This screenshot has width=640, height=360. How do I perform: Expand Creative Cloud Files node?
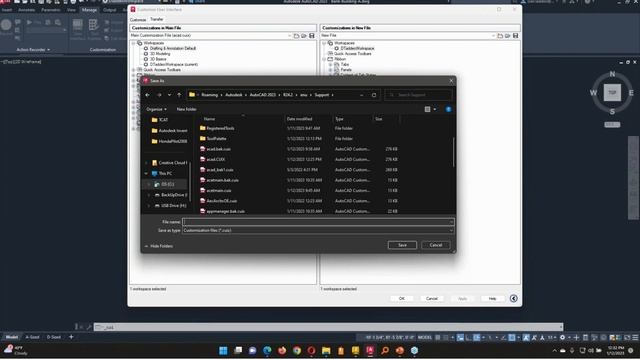click(x=147, y=163)
